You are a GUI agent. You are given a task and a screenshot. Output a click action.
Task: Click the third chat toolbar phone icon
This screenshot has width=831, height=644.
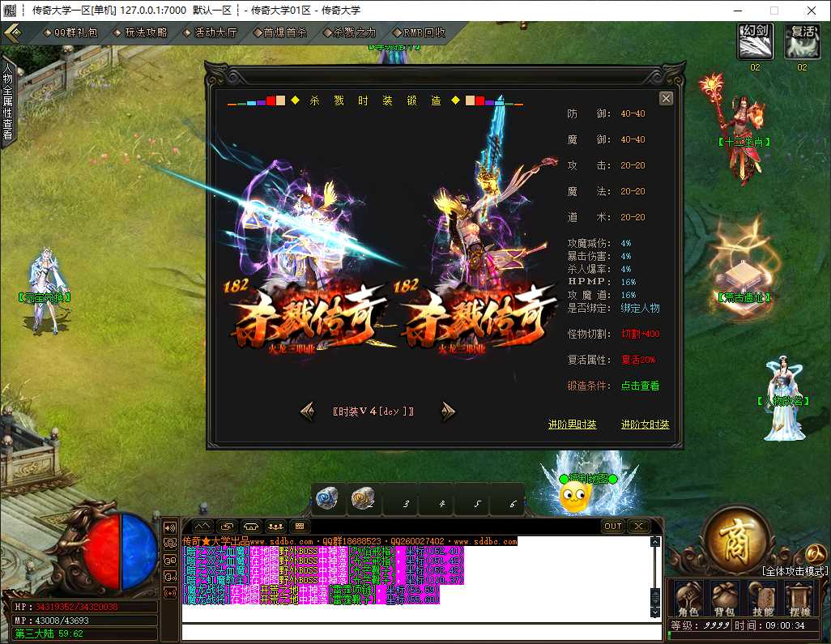coord(251,527)
